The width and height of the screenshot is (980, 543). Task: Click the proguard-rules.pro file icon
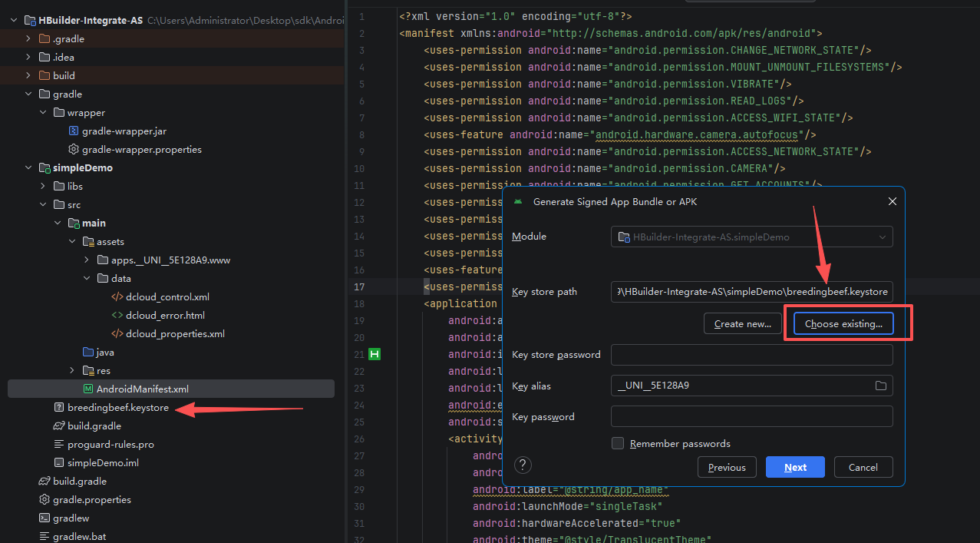point(59,444)
